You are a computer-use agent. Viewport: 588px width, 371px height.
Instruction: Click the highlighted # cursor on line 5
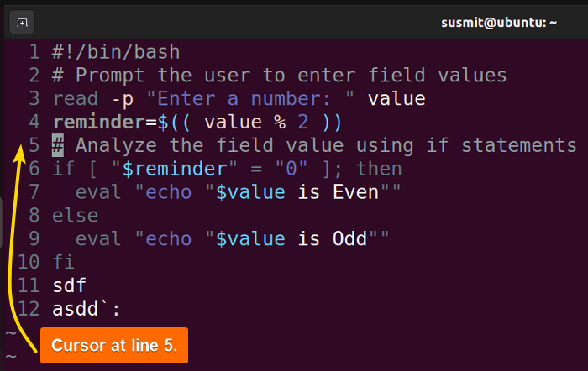[58, 145]
